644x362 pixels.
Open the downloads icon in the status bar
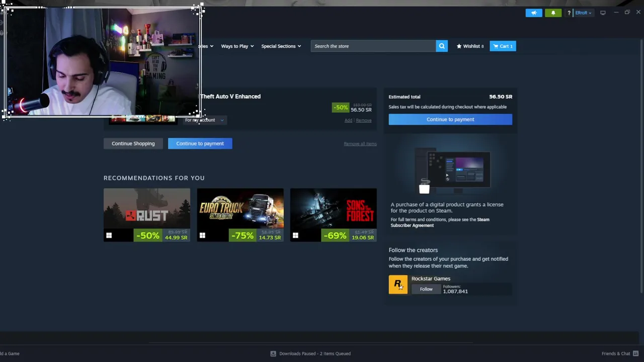[273, 353]
